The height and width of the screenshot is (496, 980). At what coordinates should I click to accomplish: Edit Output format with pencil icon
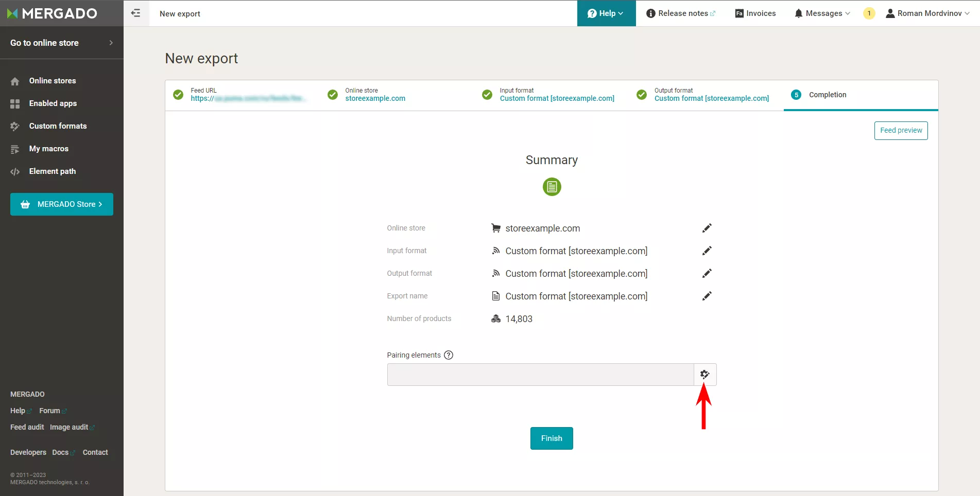[707, 273]
